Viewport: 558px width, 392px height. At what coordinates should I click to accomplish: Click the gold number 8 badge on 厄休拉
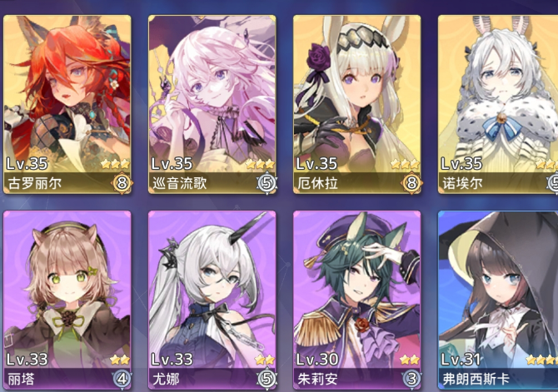[411, 183]
